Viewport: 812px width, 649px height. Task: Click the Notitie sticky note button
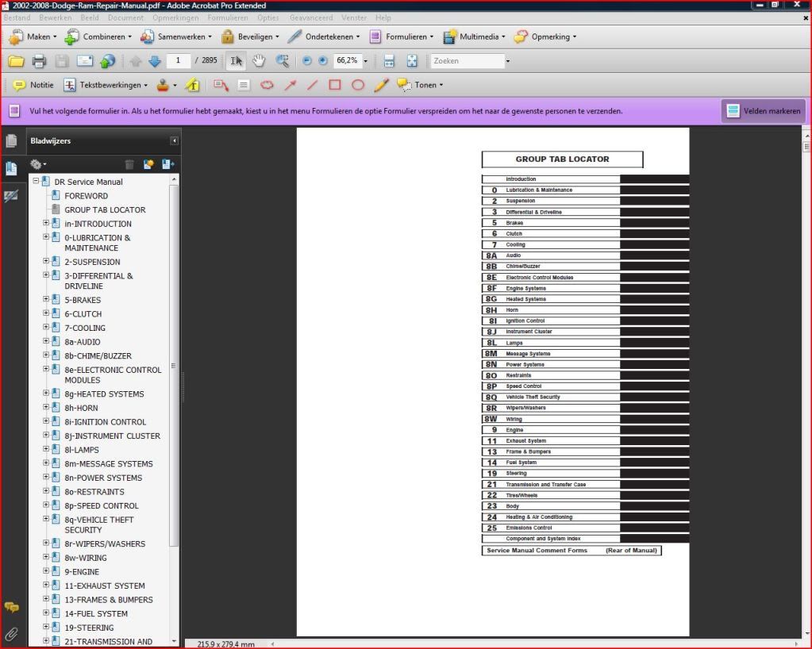[x=33, y=85]
